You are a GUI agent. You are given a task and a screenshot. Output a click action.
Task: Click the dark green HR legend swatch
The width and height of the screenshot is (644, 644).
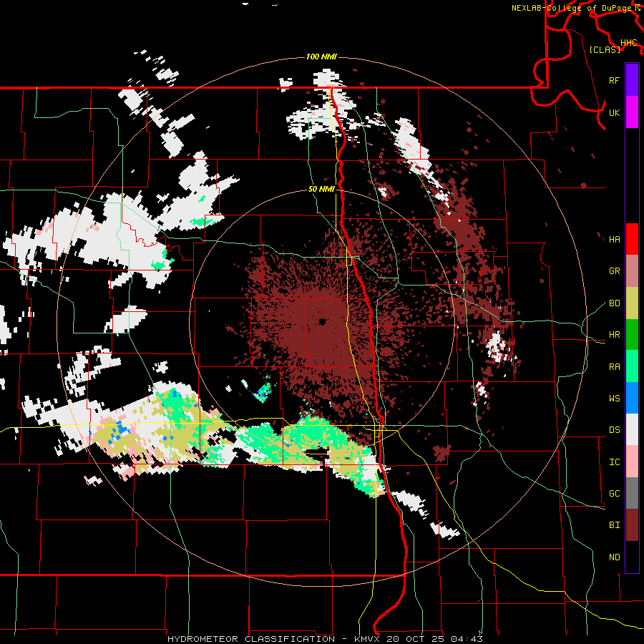pyautogui.click(x=632, y=334)
